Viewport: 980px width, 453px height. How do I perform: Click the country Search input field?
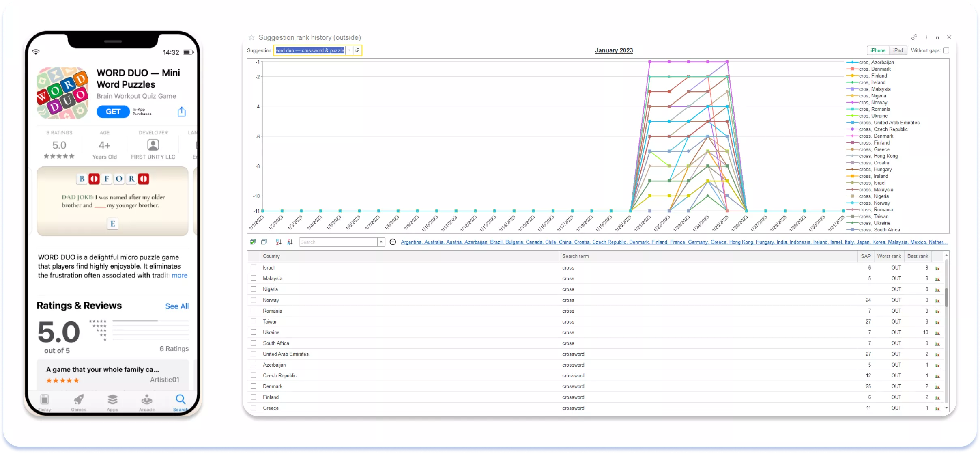338,242
